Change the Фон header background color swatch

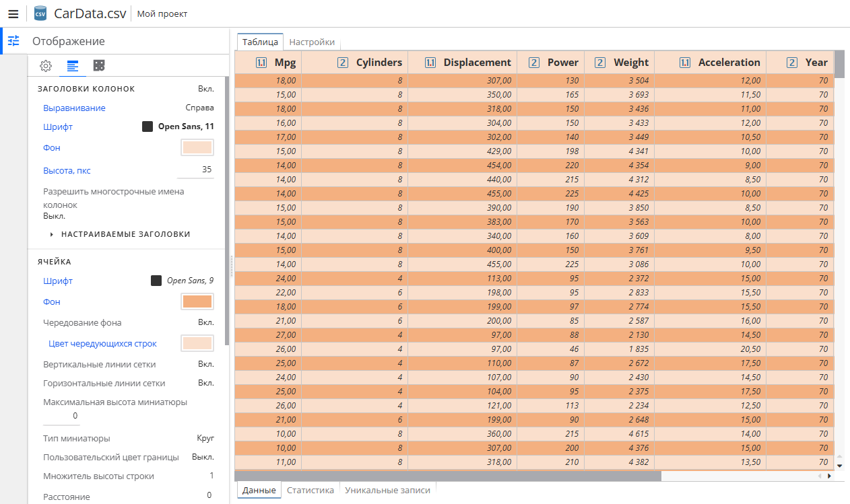click(x=197, y=147)
